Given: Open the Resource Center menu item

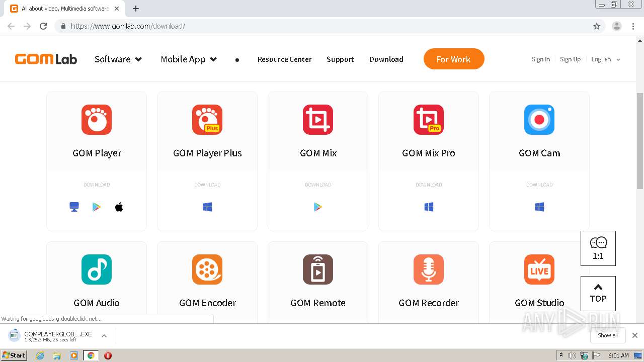Looking at the screenshot, I should [285, 59].
